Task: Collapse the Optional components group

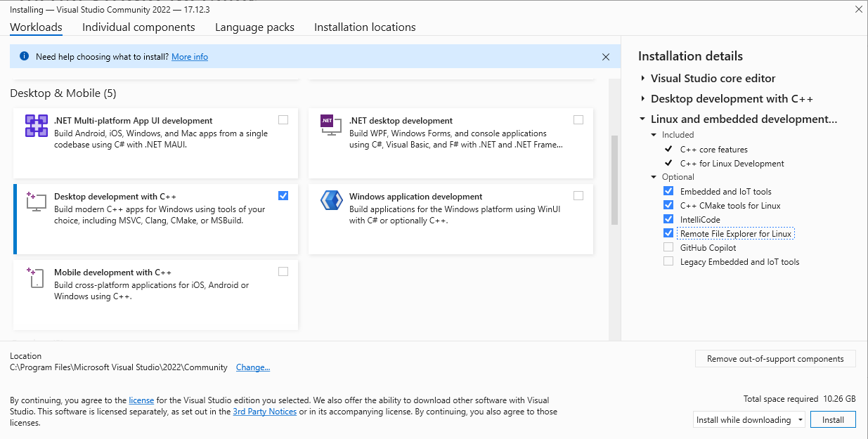Action: coord(654,177)
